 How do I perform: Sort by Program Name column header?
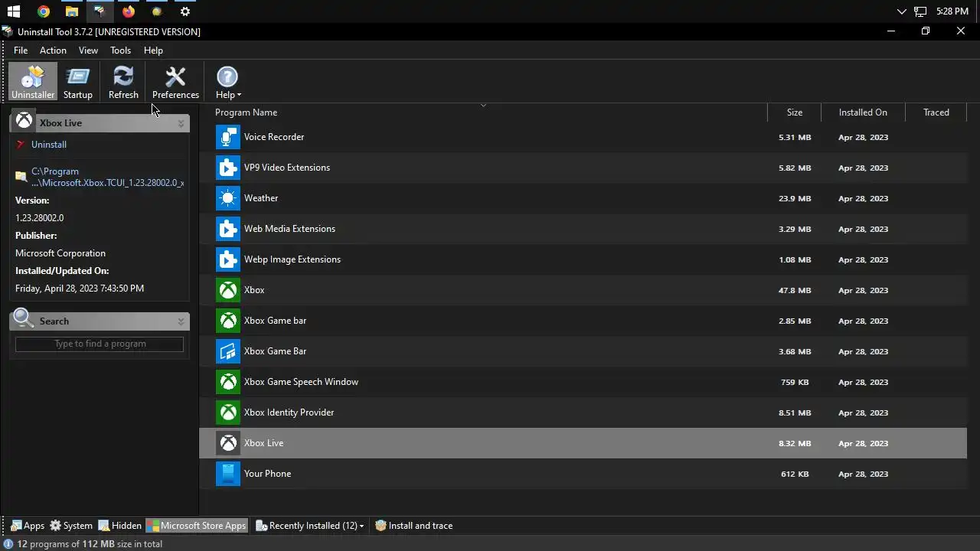246,112
